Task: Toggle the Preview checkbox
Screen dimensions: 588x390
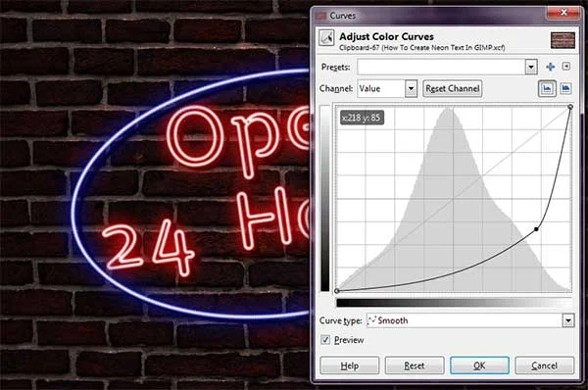Action: point(325,340)
